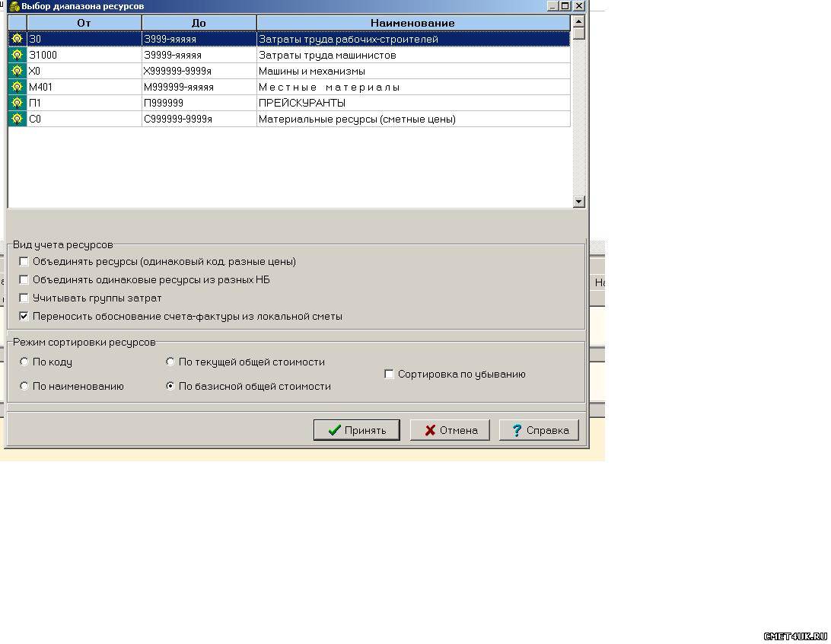Select 'По наименованию' sorting radio button
Image resolution: width=831 pixels, height=644 pixels.
point(24,387)
